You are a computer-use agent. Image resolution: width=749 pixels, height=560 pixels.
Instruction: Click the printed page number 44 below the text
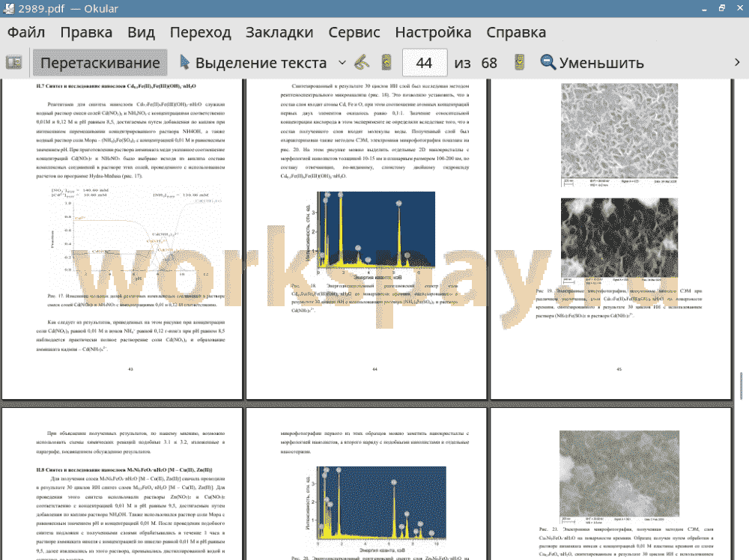pyautogui.click(x=375, y=369)
